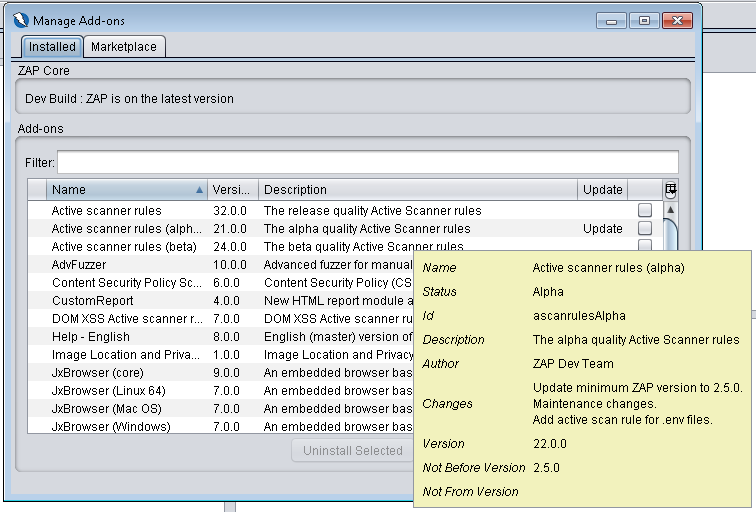Image resolution: width=756 pixels, height=512 pixels.
Task: Click 'The release quality Active Scanner rules' description
Action: (372, 211)
